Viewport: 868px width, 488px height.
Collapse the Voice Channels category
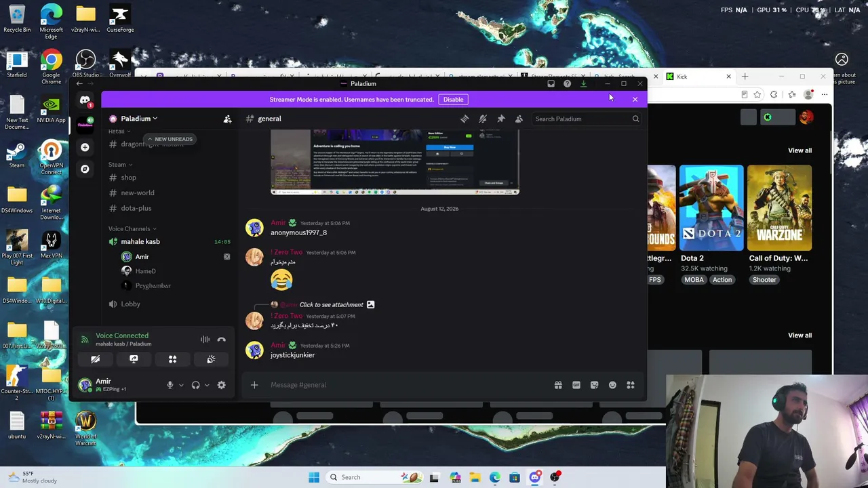pos(132,228)
